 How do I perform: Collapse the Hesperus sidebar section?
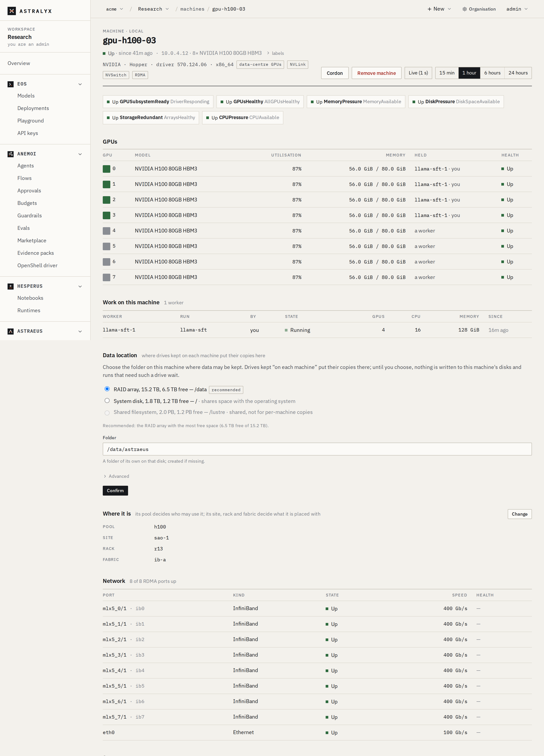click(x=80, y=286)
